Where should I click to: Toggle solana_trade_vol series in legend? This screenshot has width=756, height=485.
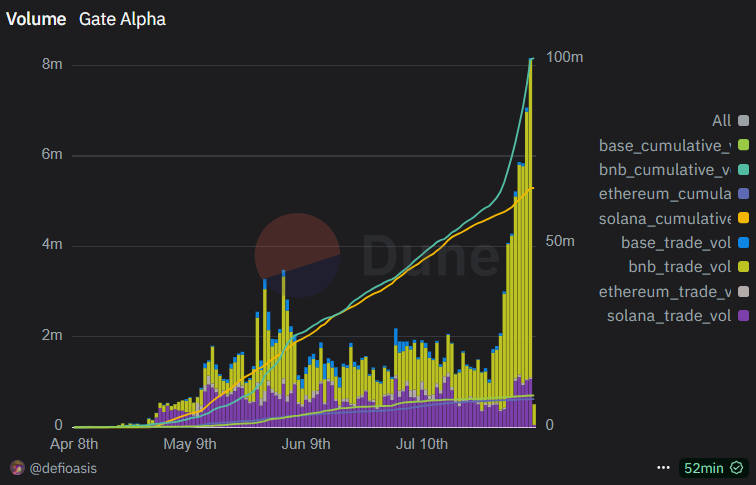(678, 316)
